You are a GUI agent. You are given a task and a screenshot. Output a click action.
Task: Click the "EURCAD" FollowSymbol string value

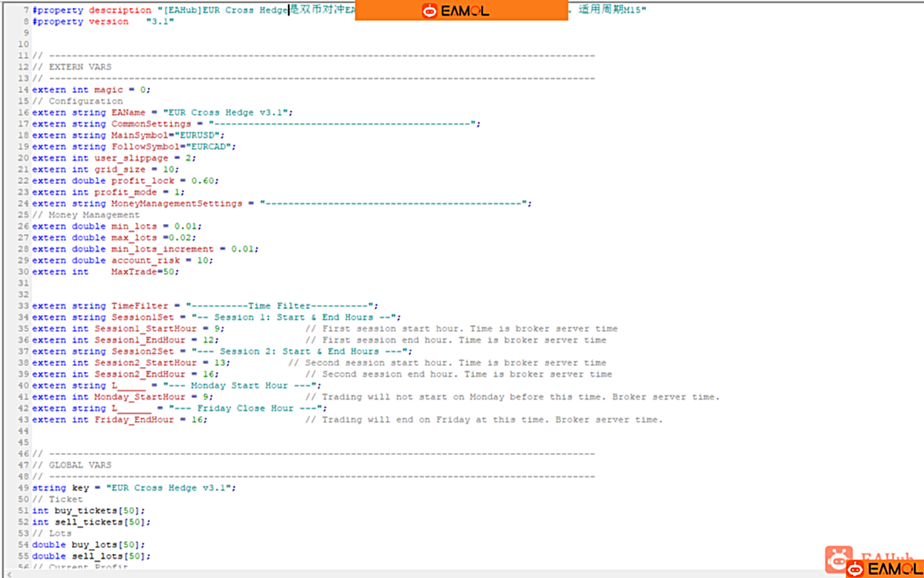click(211, 146)
